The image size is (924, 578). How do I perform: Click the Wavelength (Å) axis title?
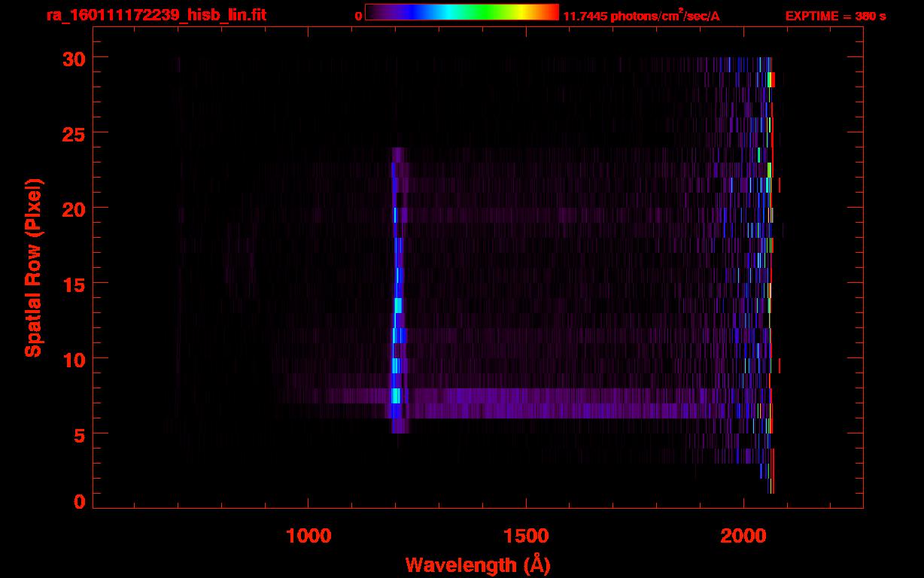pos(478,564)
